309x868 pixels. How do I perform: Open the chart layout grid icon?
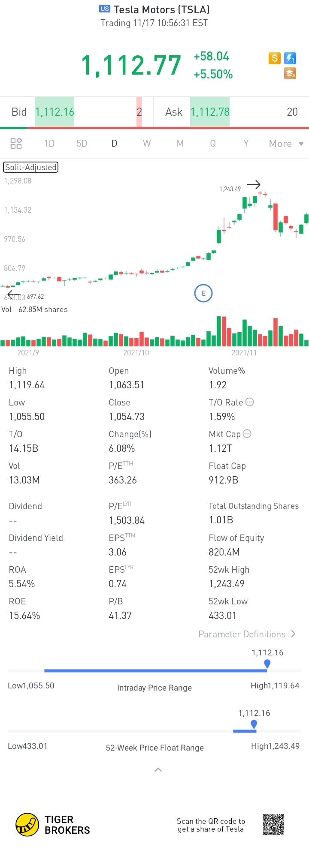16,143
